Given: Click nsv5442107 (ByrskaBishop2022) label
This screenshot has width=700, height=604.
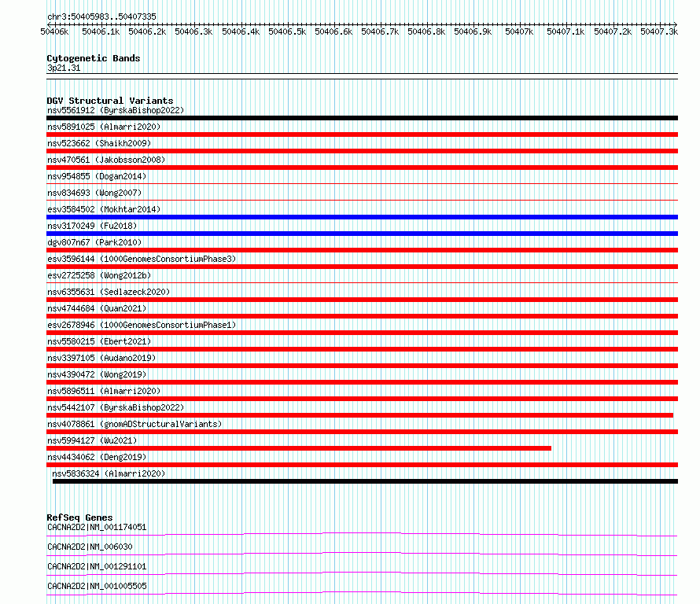Looking at the screenshot, I should pos(116,407).
